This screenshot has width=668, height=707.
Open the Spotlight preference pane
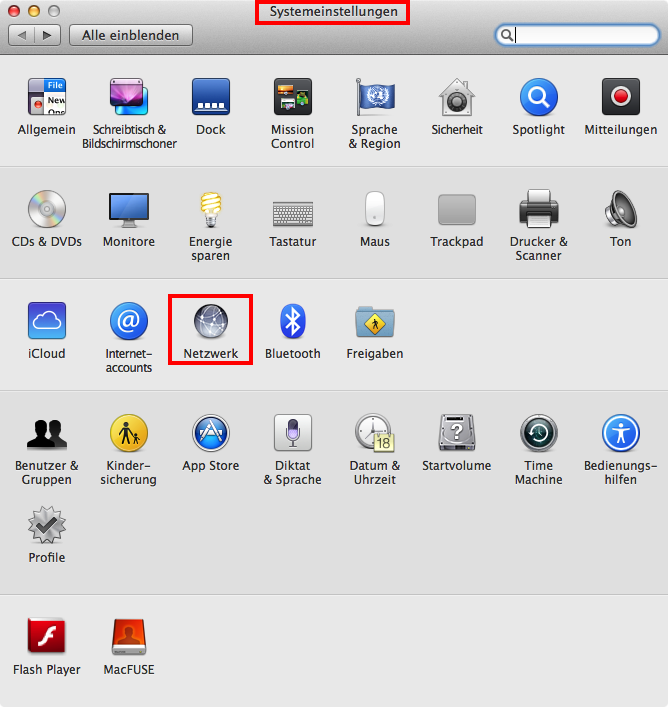[x=538, y=98]
